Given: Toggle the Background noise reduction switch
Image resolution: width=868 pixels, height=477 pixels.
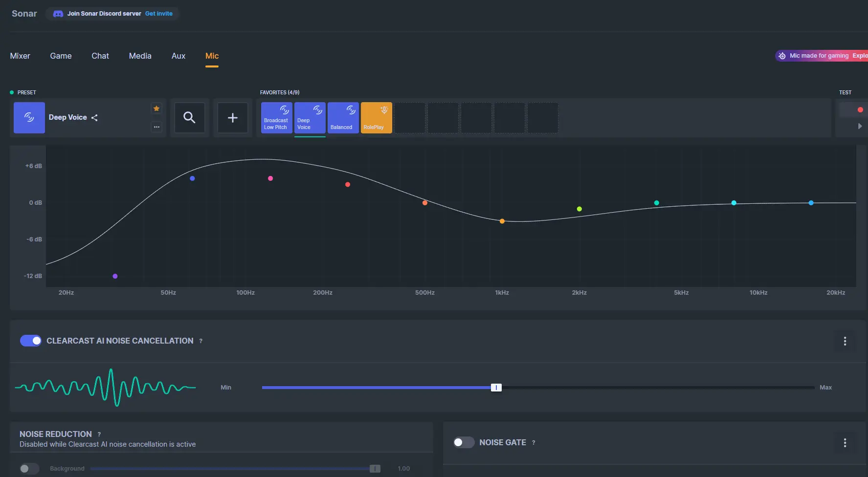Looking at the screenshot, I should tap(29, 469).
